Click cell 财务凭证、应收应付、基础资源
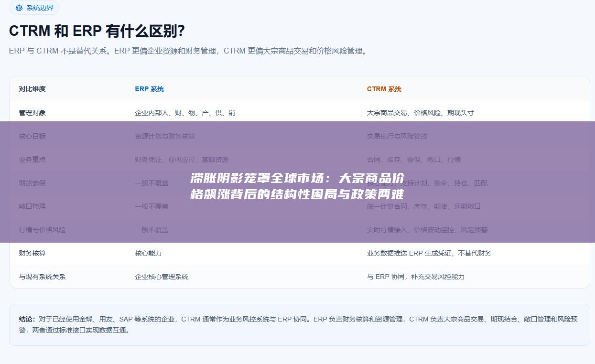This screenshot has width=595, height=364. tap(182, 160)
